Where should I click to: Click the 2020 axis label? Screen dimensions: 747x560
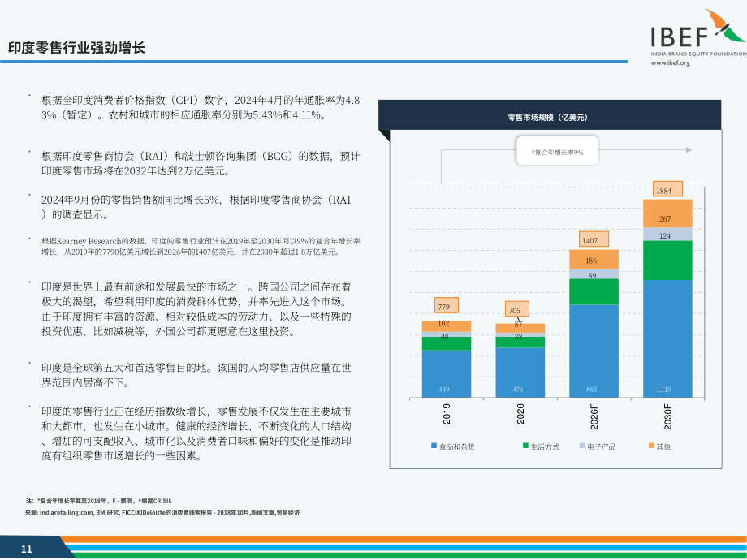click(x=520, y=414)
